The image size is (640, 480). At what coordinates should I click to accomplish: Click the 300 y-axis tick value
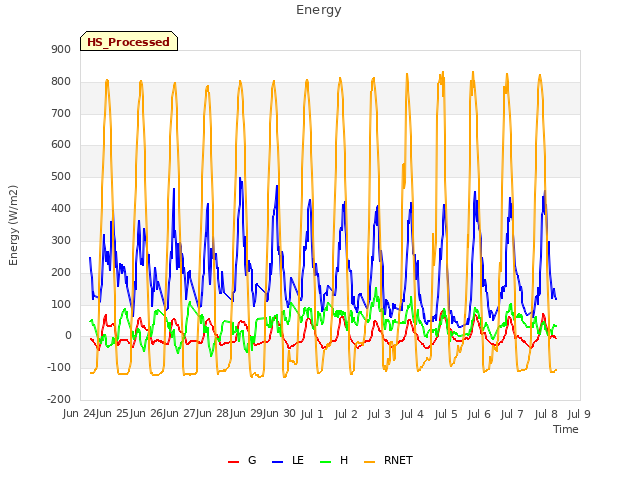(x=61, y=240)
